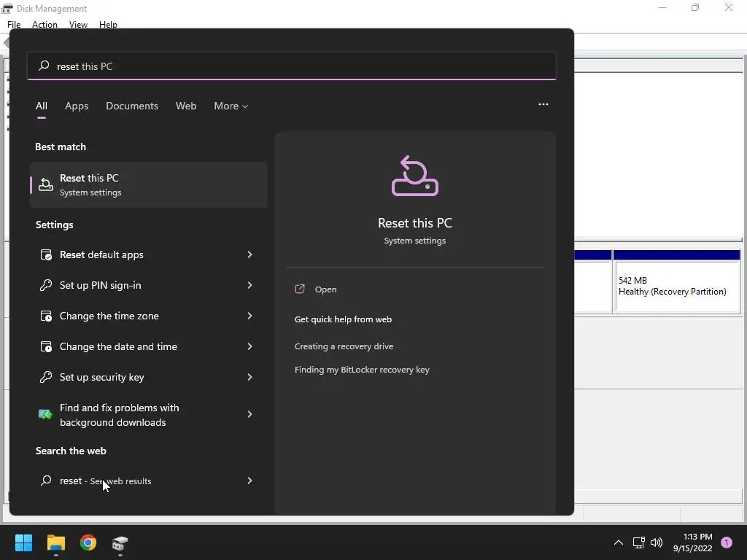This screenshot has height=560, width=747.
Task: Click the search text field
Action: point(292,66)
